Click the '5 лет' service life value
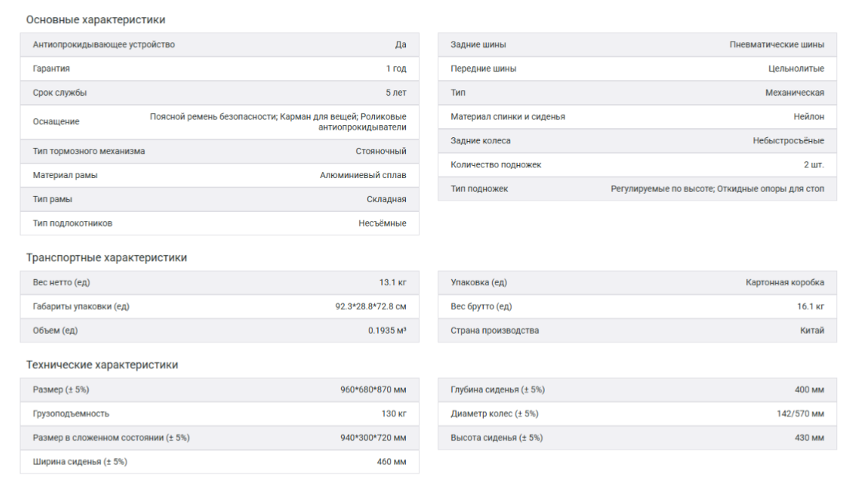Viewport: 868px width, 482px height. click(396, 93)
